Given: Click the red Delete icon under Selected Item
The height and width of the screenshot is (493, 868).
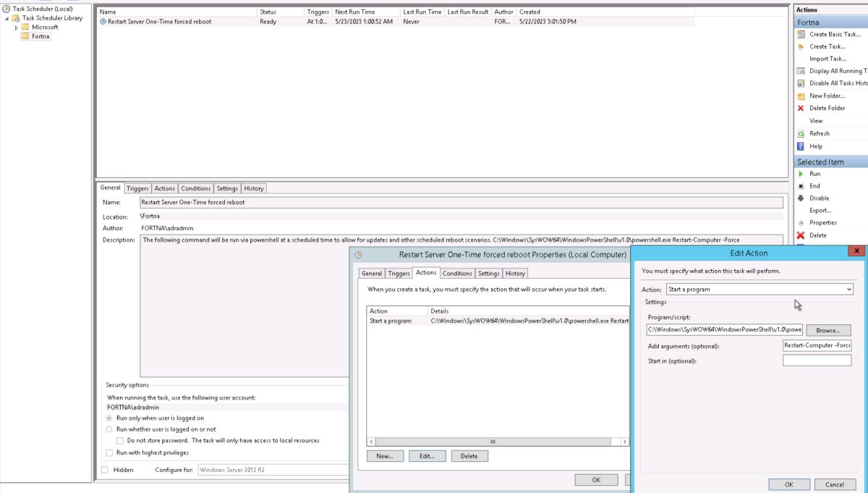Looking at the screenshot, I should [801, 235].
